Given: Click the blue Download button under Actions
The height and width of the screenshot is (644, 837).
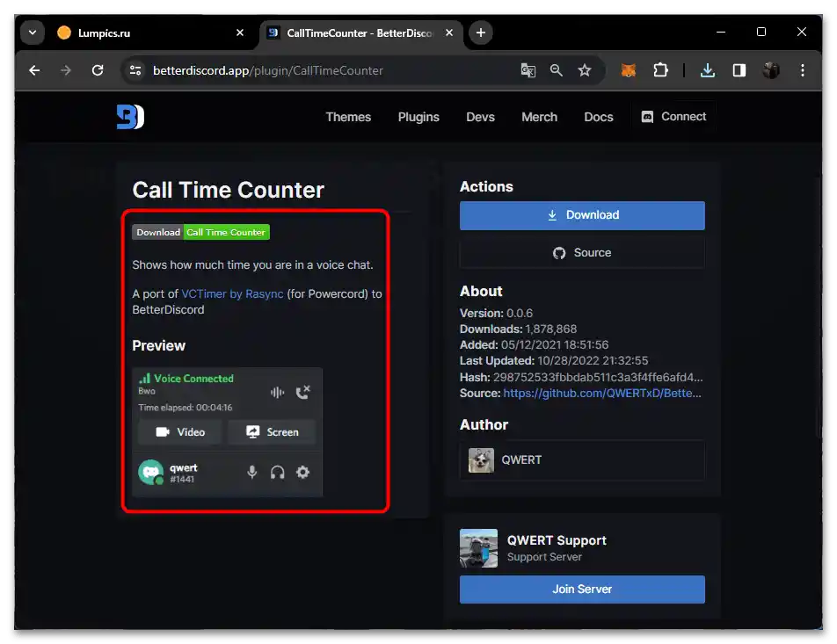Looking at the screenshot, I should coord(582,215).
